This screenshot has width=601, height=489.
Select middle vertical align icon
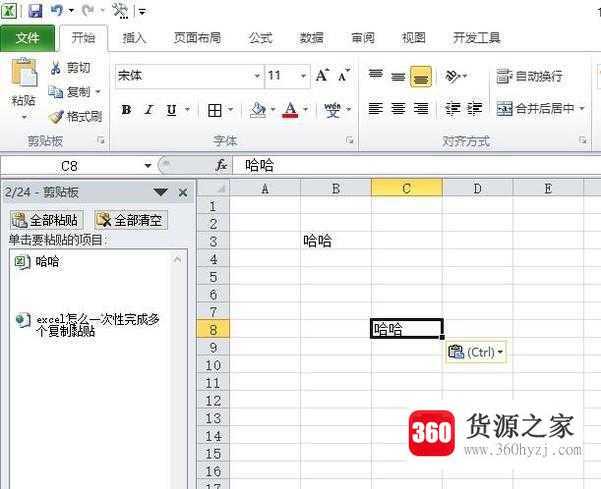click(398, 76)
